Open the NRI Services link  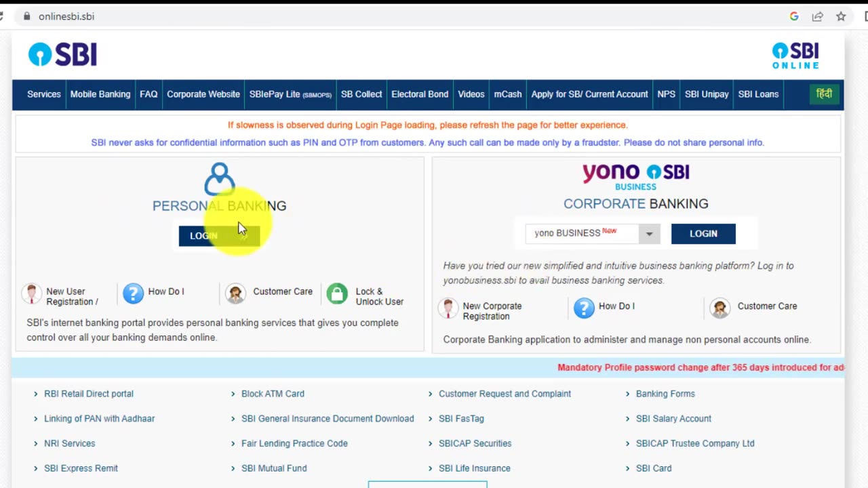70,443
